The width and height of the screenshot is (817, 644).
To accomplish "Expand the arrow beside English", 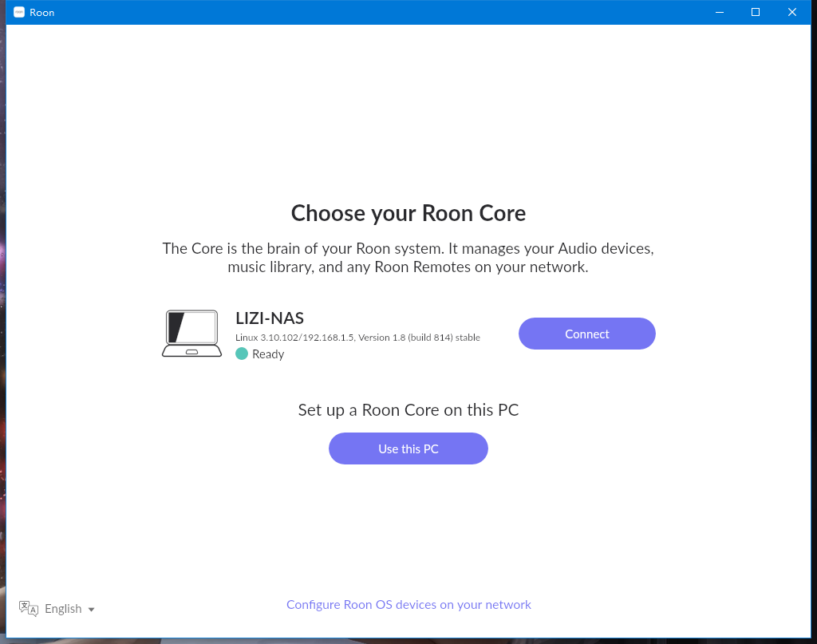I will click(91, 609).
